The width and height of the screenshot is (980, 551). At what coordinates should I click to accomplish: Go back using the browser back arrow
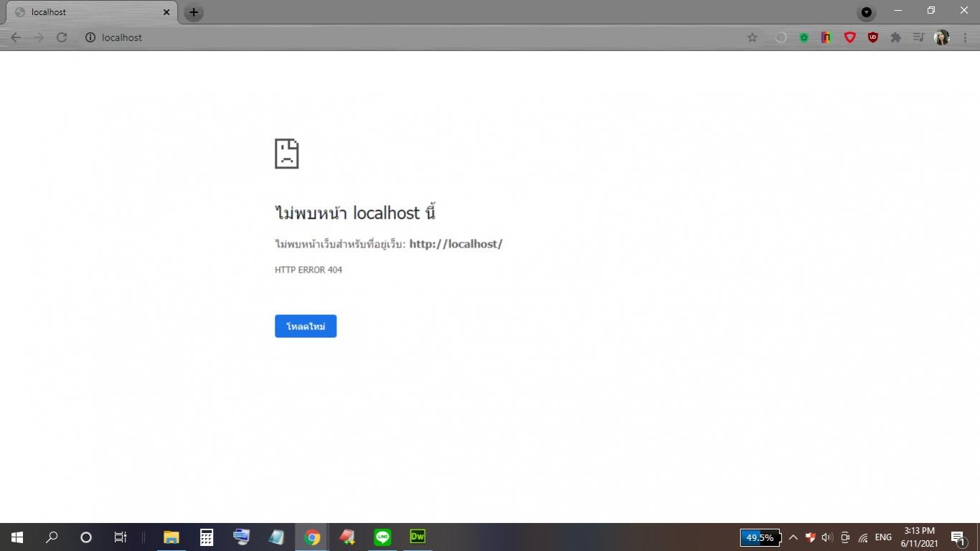pos(16,37)
